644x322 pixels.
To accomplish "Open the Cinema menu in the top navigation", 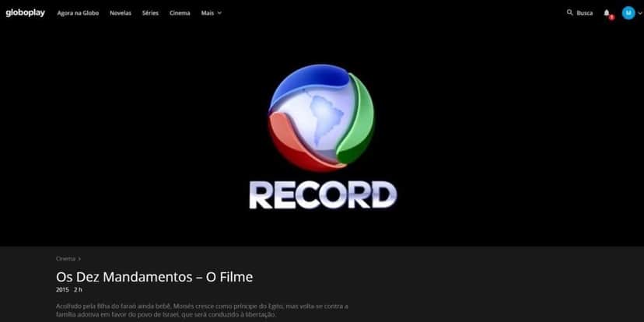I will (180, 12).
